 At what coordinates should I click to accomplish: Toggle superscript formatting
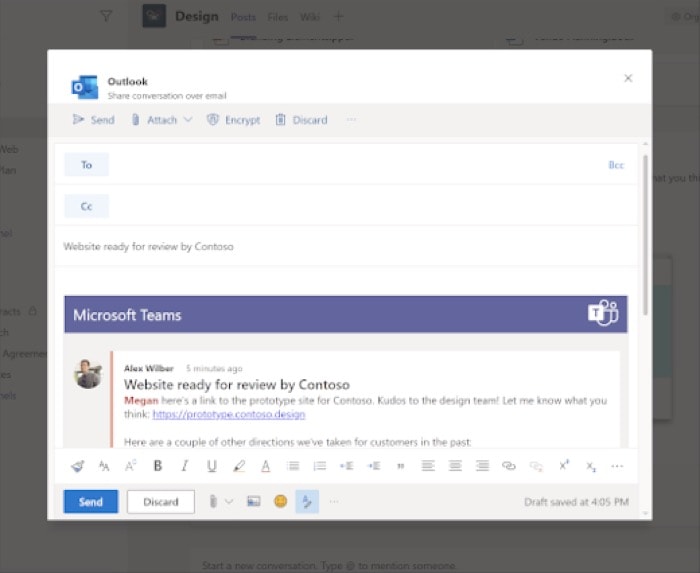[564, 465]
